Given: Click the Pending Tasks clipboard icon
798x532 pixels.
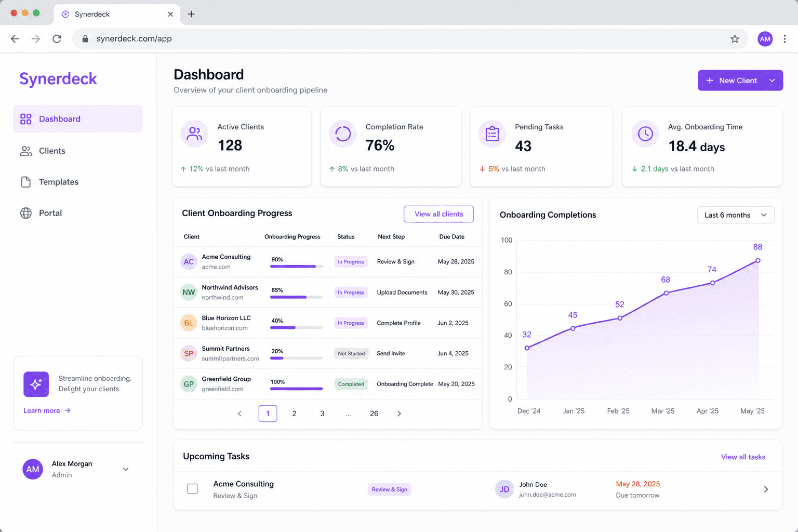Looking at the screenshot, I should (492, 134).
